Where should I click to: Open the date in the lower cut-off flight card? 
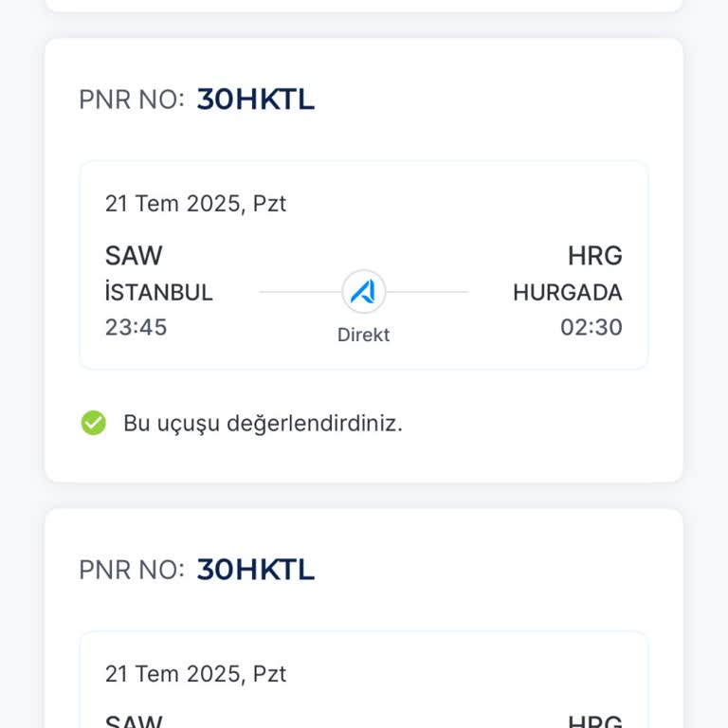click(x=195, y=673)
